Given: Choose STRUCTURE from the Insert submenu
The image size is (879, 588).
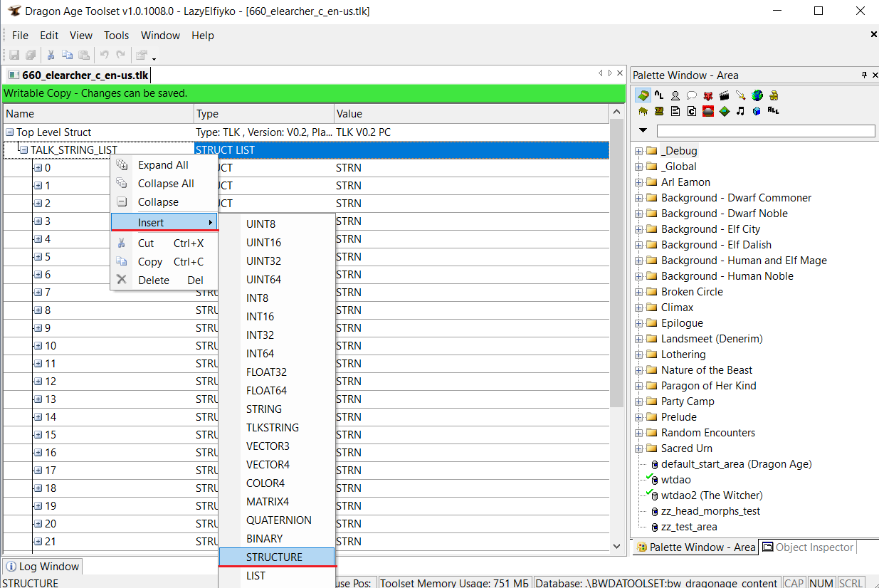Looking at the screenshot, I should (274, 557).
